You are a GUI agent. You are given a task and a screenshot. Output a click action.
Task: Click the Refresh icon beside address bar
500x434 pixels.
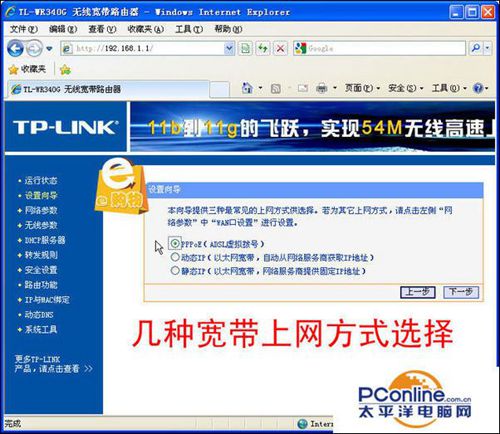[x=263, y=49]
